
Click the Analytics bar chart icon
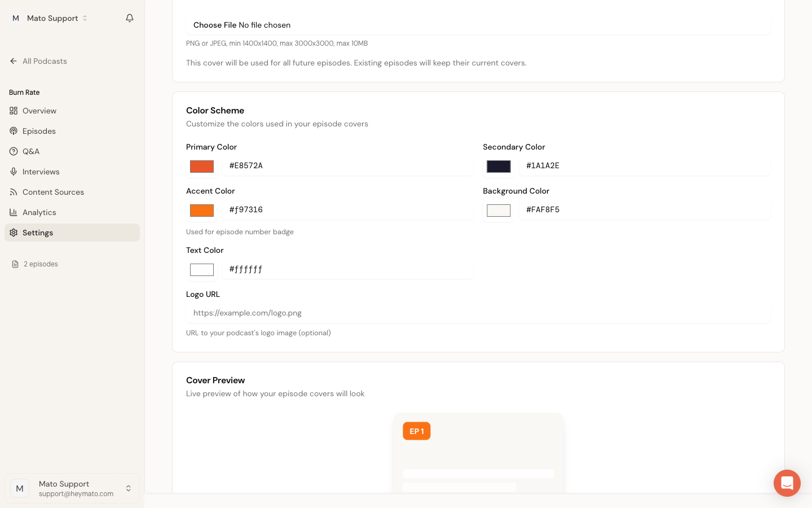(x=14, y=212)
